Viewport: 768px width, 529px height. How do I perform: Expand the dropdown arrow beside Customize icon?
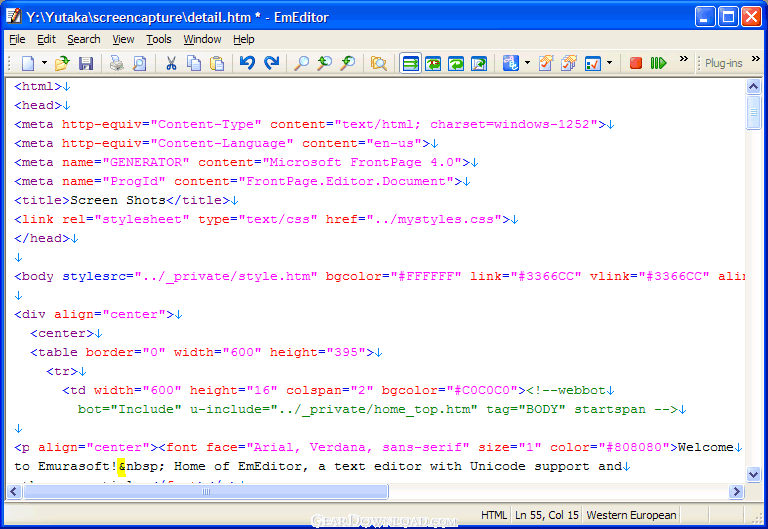click(609, 63)
